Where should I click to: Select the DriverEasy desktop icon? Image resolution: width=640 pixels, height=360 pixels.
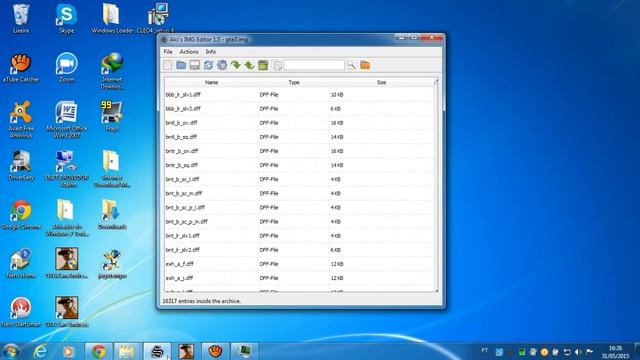[21, 166]
